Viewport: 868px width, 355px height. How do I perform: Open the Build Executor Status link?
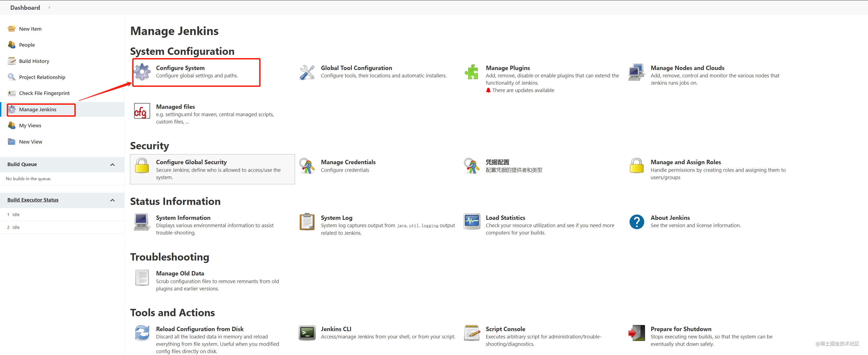point(33,200)
